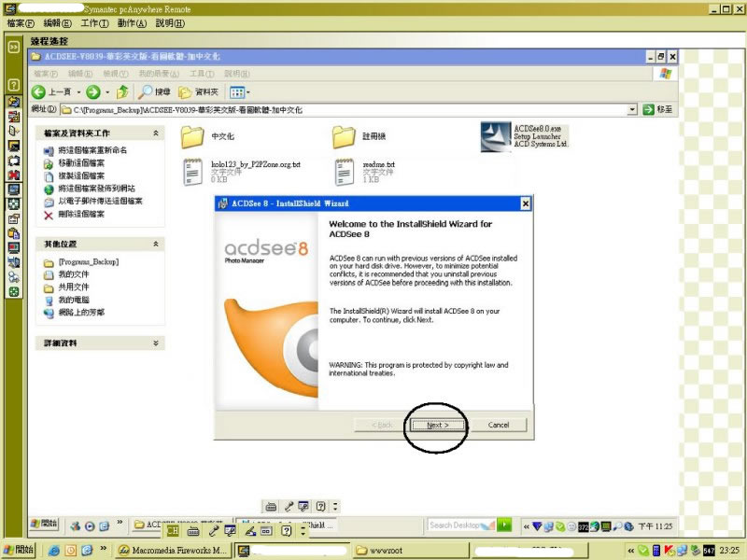
Task: Open pcAnywhere 動作(A) menu
Action: 132,23
